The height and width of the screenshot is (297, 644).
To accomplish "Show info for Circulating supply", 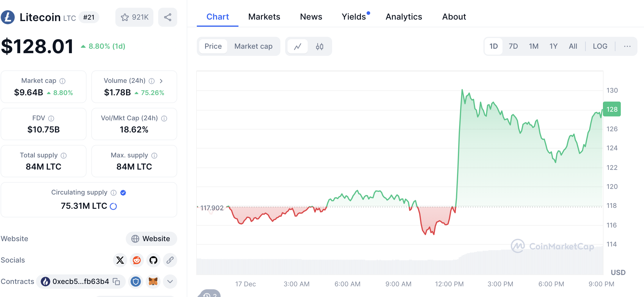I will 114,193.
